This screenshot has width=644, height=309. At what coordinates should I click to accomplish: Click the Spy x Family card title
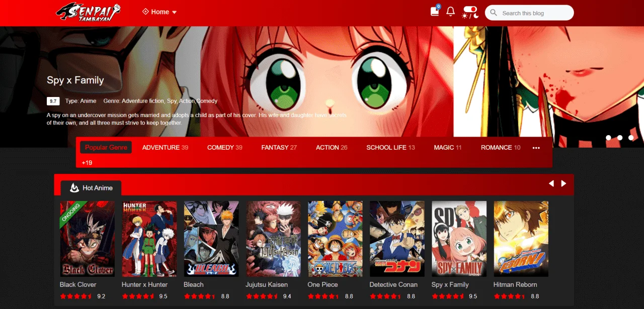coord(450,284)
